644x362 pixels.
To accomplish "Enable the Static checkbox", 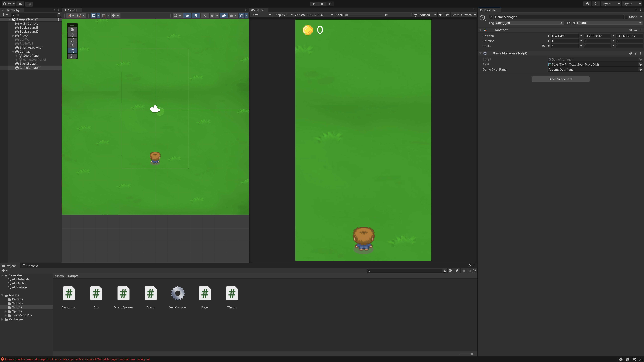I will [x=626, y=17].
